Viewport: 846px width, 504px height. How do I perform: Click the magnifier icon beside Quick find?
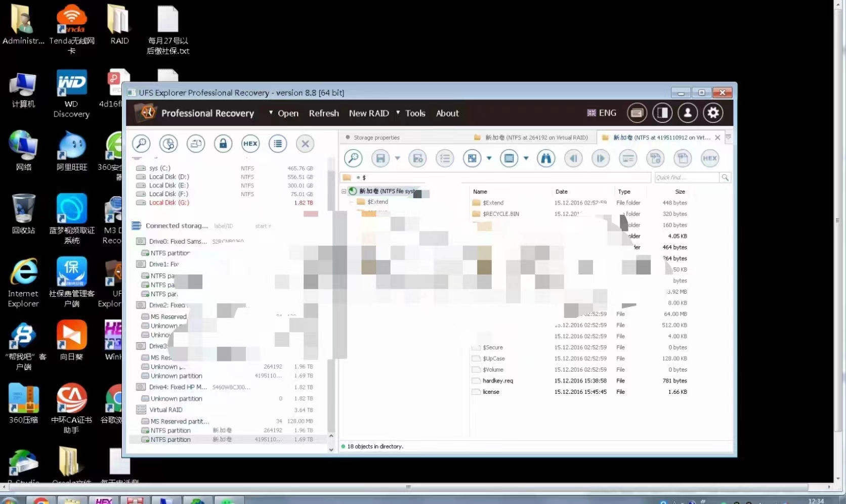pyautogui.click(x=725, y=177)
